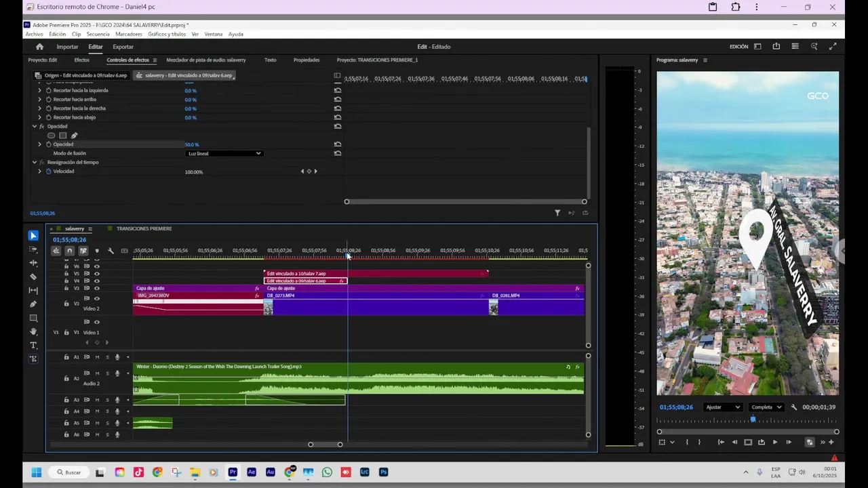Solo audio track A3
Image resolution: width=868 pixels, height=488 pixels.
(106, 400)
